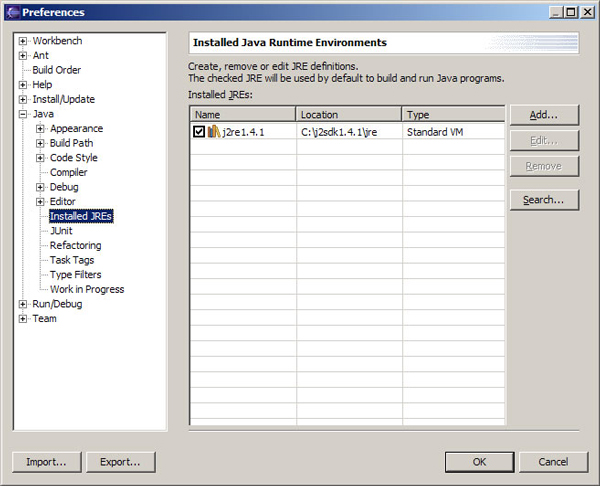Click the Search... button
This screenshot has width=600, height=486.
coord(544,200)
